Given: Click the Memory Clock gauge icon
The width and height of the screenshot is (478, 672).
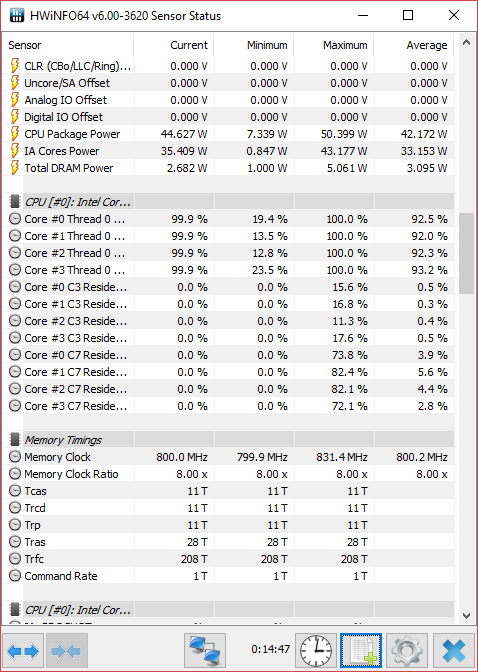Looking at the screenshot, I should point(15,457).
